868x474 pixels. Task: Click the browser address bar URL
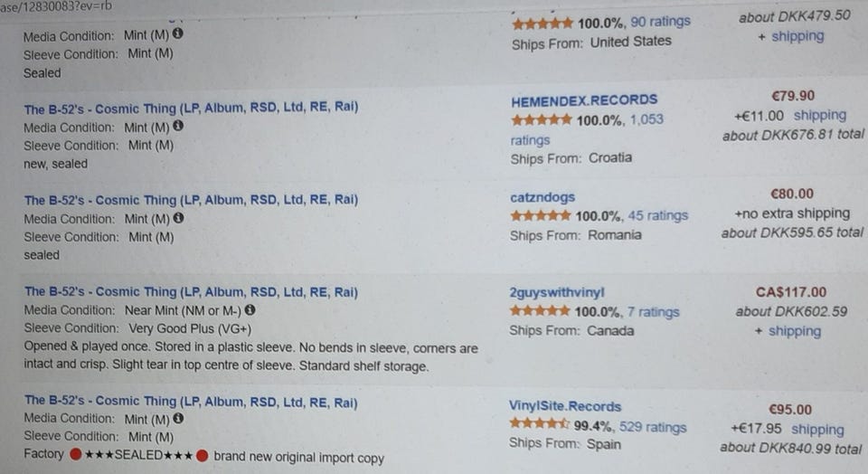56,6
